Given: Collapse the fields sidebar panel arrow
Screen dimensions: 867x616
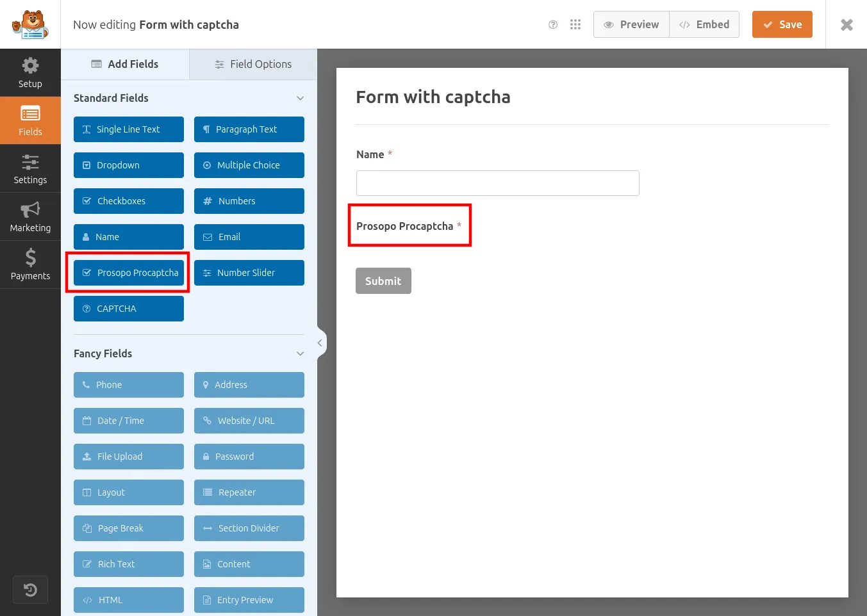Looking at the screenshot, I should tap(320, 343).
